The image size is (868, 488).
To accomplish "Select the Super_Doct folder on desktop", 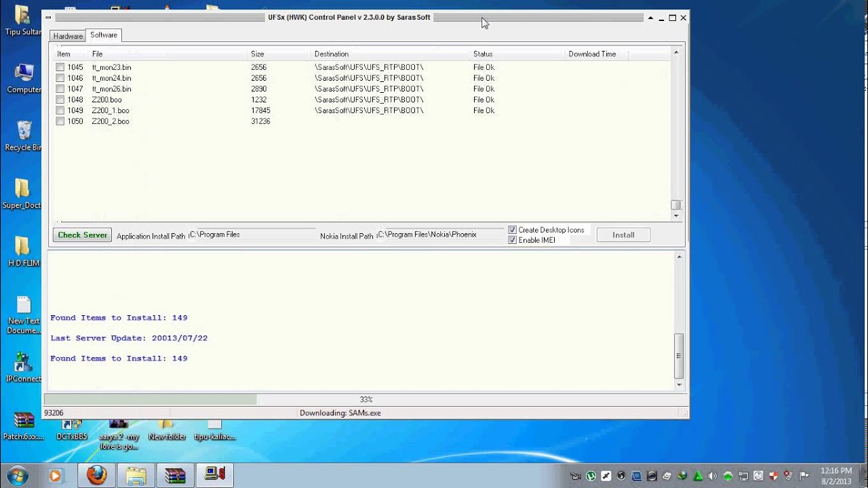I will [x=22, y=194].
